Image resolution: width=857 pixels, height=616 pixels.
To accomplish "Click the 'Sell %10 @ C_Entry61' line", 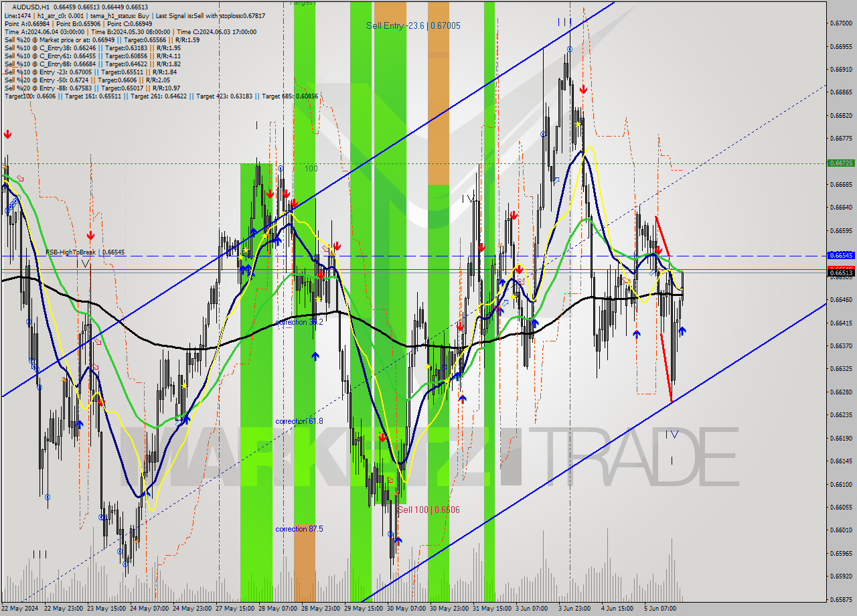I will click(x=92, y=56).
